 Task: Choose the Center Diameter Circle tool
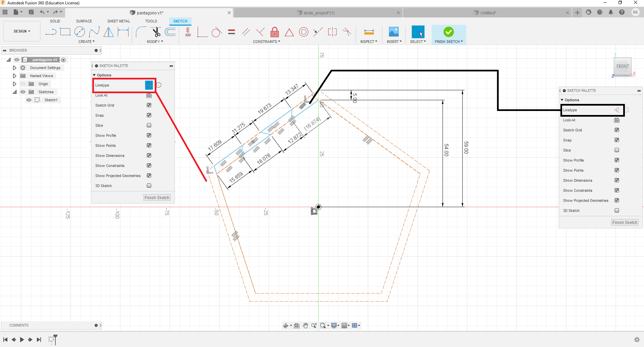(80, 32)
